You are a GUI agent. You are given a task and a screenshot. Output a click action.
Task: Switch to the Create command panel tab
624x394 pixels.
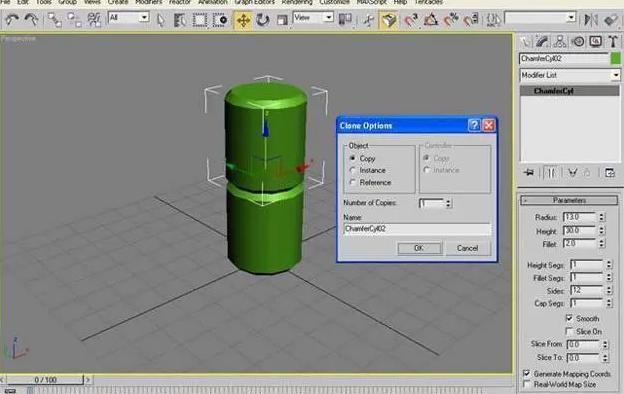tap(525, 41)
